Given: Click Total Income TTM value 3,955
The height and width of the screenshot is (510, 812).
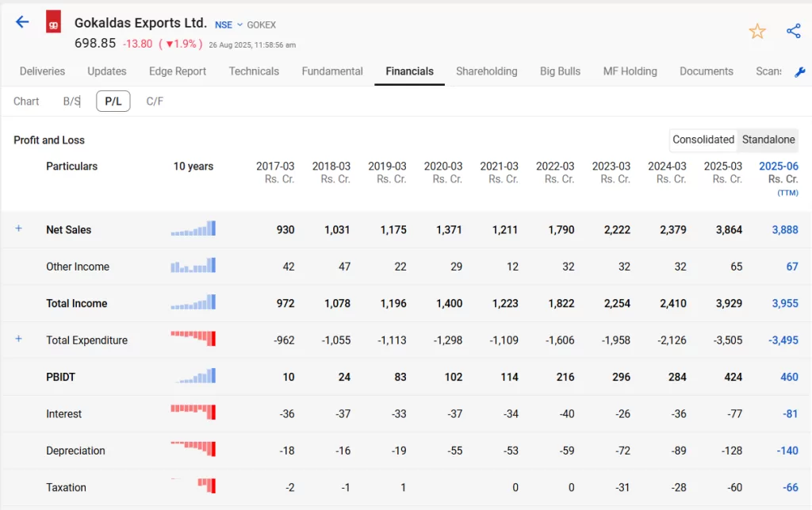Looking at the screenshot, I should (785, 304).
